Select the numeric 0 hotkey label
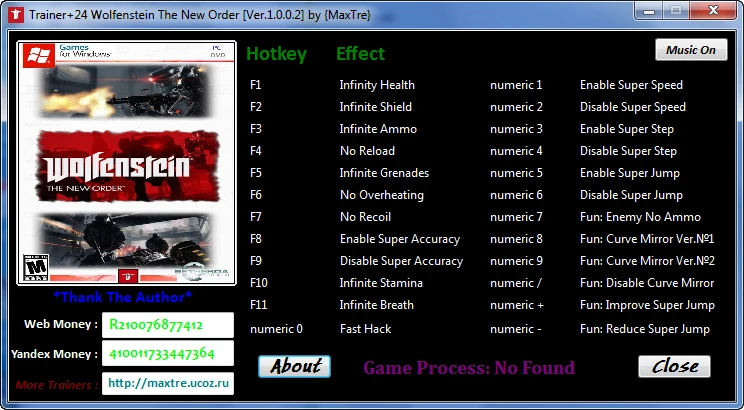744x410 pixels. click(x=276, y=329)
